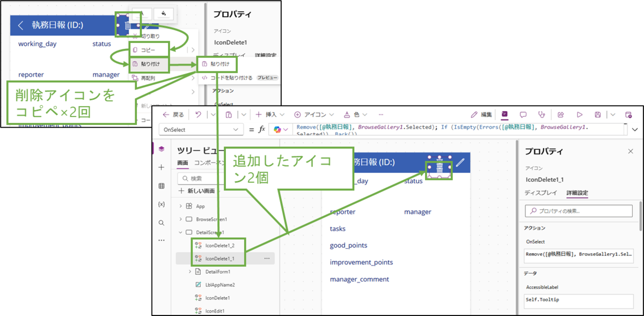Click the share icon in toolbar
Screen dimensions: 644x316
tap(561, 114)
